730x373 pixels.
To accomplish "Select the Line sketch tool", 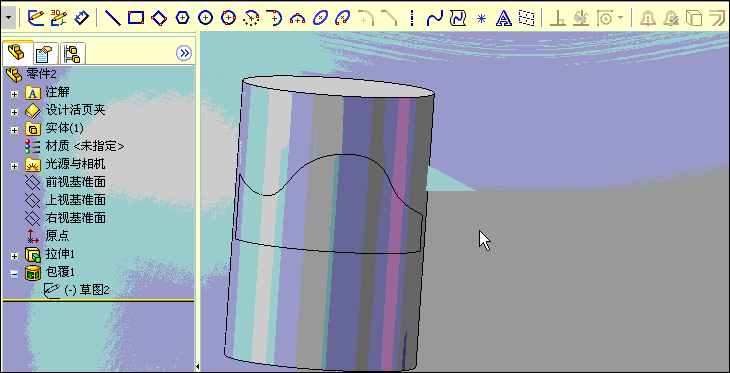I will tap(113, 18).
